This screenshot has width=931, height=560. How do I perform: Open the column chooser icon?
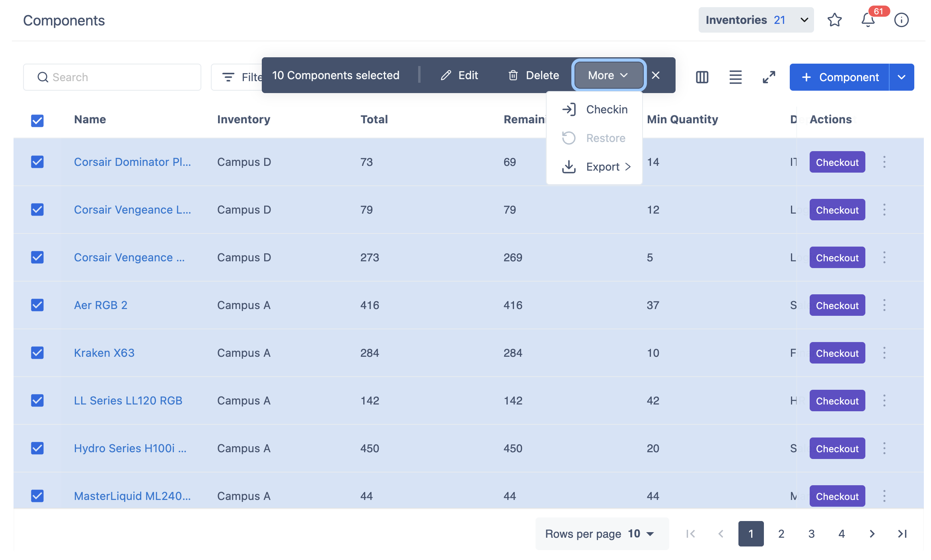click(702, 77)
